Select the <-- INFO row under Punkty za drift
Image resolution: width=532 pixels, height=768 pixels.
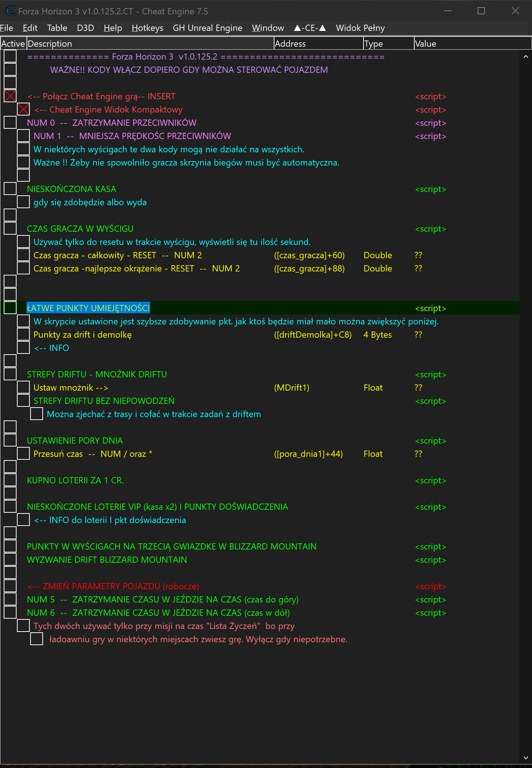pos(52,348)
